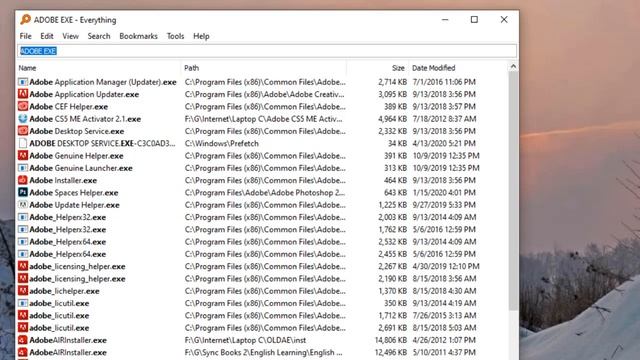Open the Help menu
Screen dimensions: 640x360
click(201, 36)
